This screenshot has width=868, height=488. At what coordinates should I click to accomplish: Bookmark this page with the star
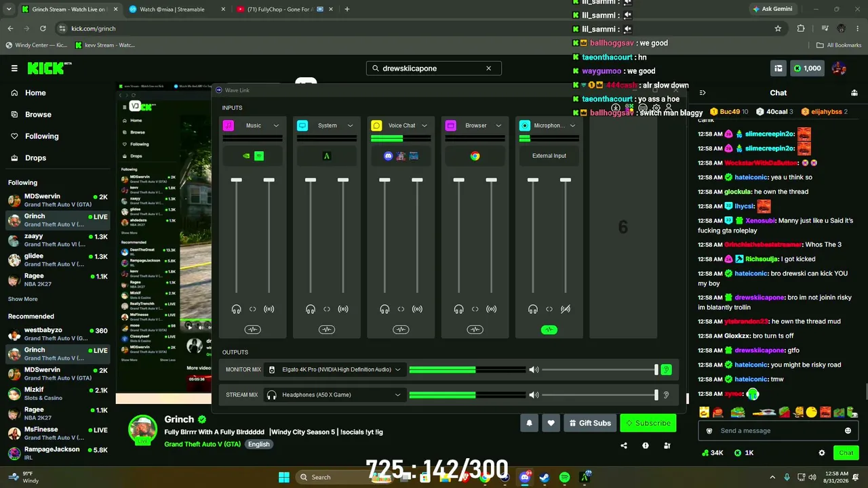[778, 28]
